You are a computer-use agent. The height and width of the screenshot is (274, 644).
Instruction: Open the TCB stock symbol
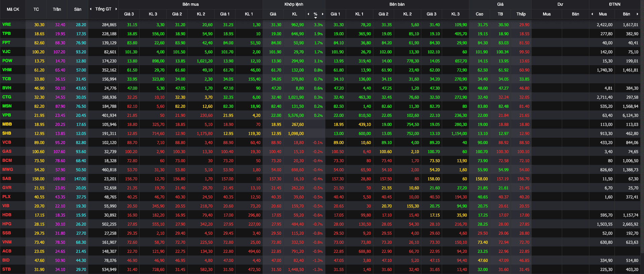pos(7,79)
